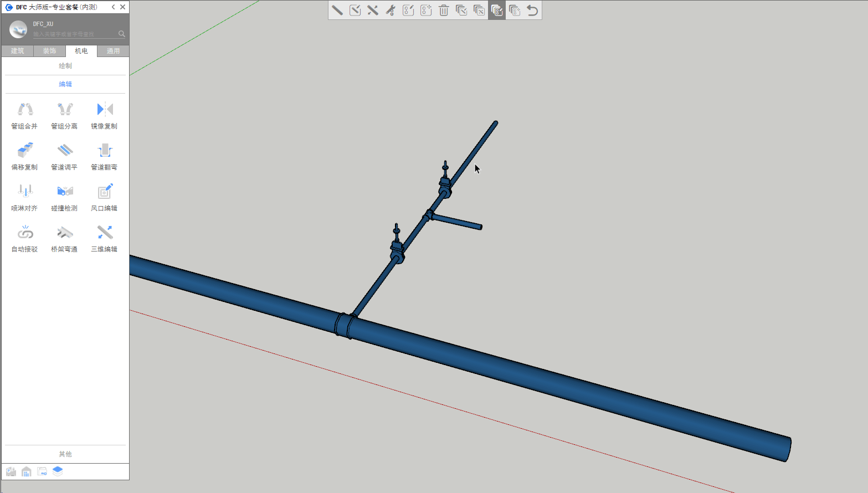Run the 碰撞检测 collision detection tool

coord(65,197)
